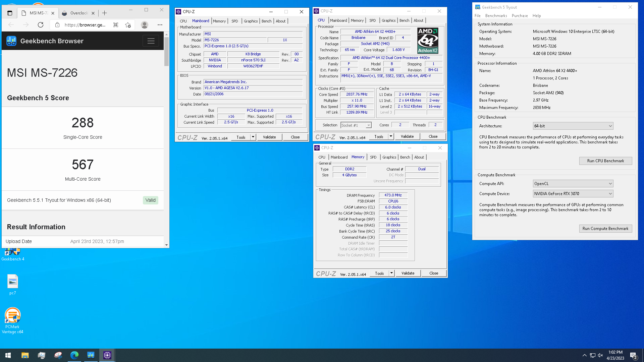Image resolution: width=644 pixels, height=362 pixels.
Task: Click the muted volume icon in tray
Action: click(600, 355)
